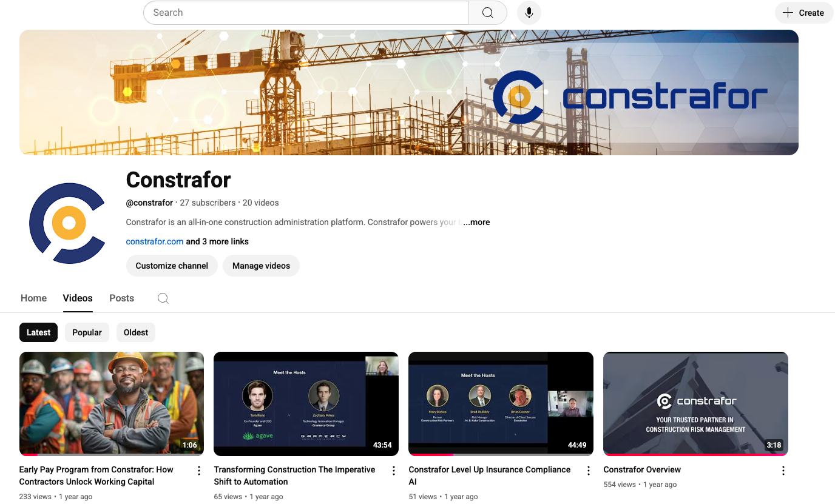Image resolution: width=835 pixels, height=504 pixels.
Task: Open title 'Transforming Construction The Imperative Shift'
Action: click(294, 475)
